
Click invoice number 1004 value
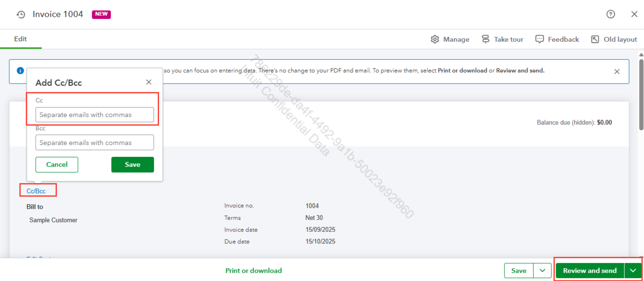click(x=312, y=206)
